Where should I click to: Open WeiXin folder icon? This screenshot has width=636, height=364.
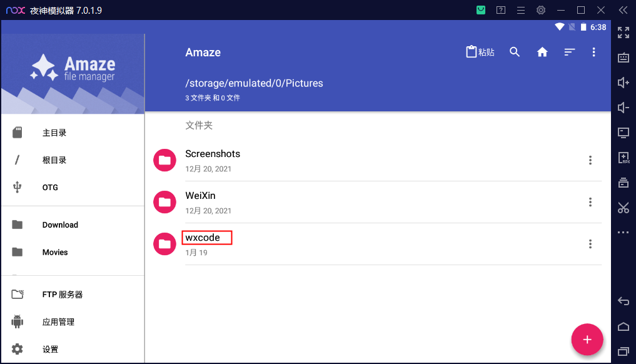164,202
